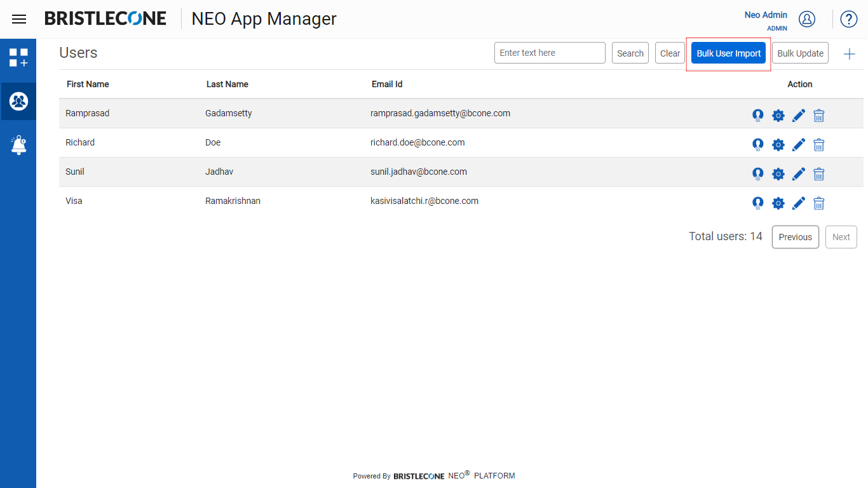Select the Ramprasad first name cell
The width and height of the screenshot is (868, 488).
point(88,113)
